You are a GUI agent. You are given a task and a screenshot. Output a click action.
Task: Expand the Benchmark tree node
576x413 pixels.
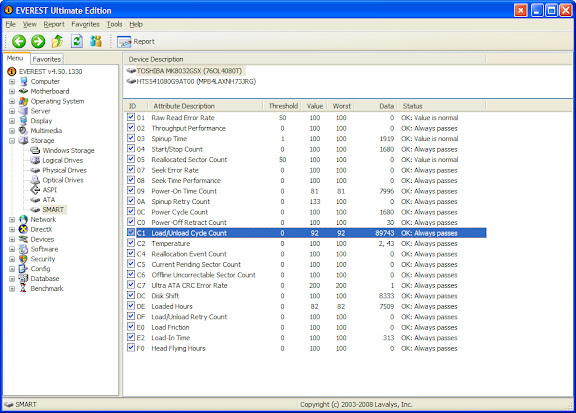click(12, 289)
